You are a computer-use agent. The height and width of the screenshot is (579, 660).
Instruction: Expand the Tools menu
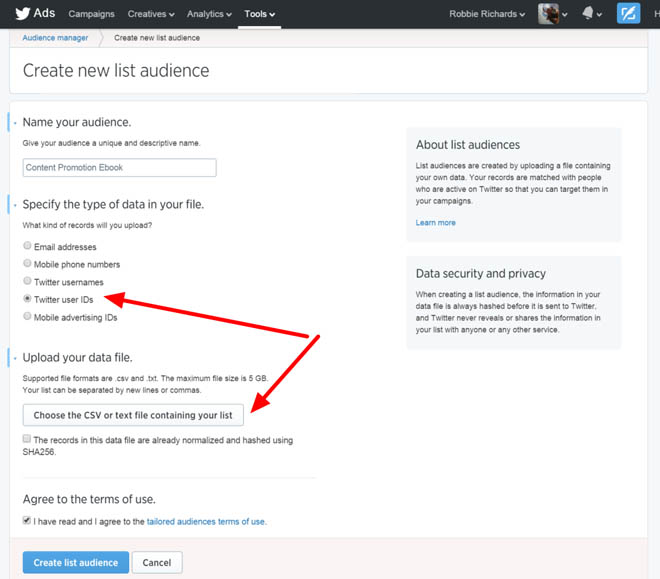260,14
